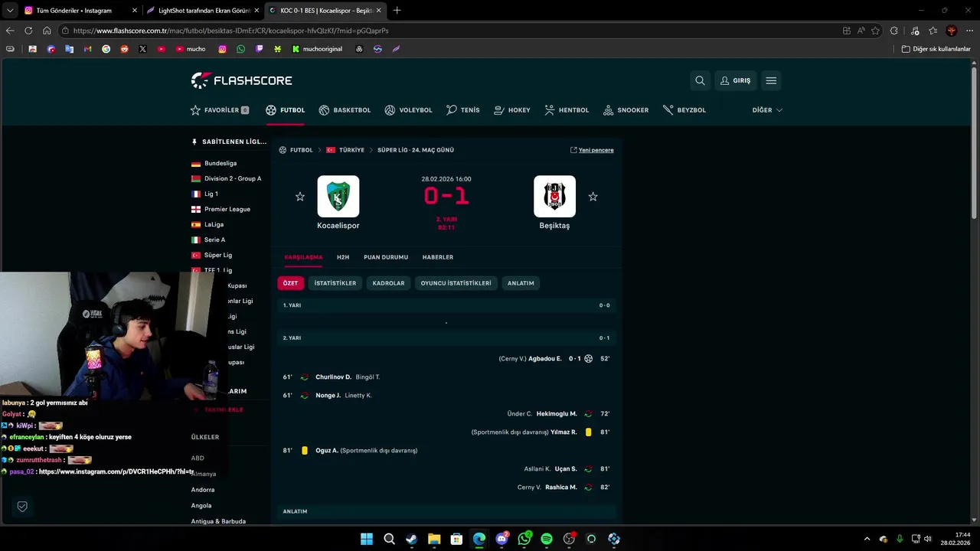The image size is (980, 551).
Task: Select Andorra in countries list
Action: tap(203, 490)
